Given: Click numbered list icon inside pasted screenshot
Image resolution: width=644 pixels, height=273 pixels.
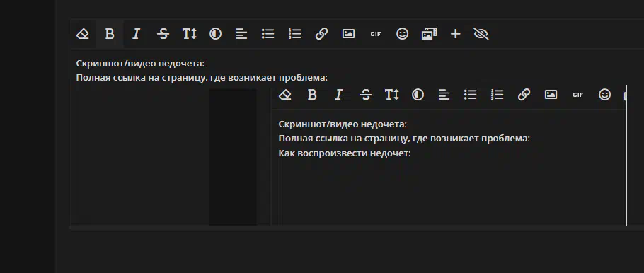Looking at the screenshot, I should point(497,95).
